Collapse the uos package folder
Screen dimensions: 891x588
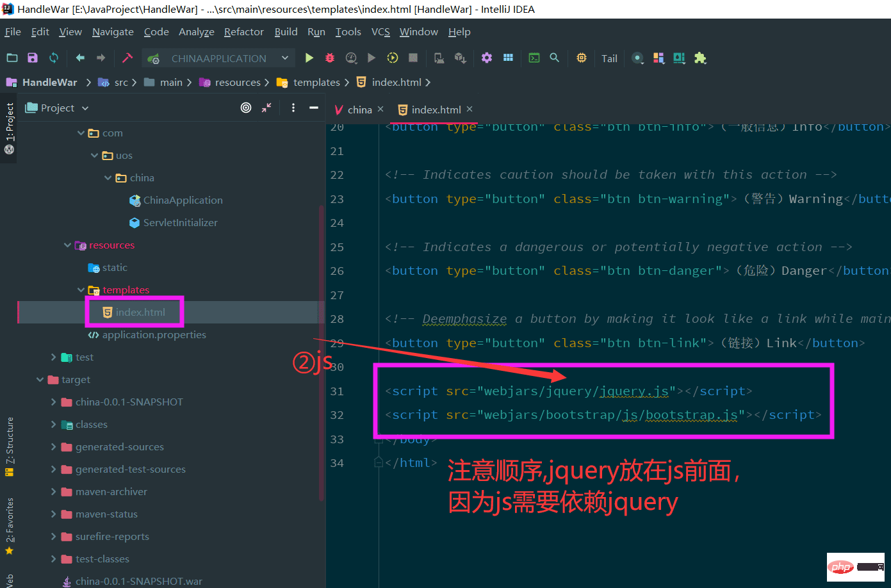point(94,156)
